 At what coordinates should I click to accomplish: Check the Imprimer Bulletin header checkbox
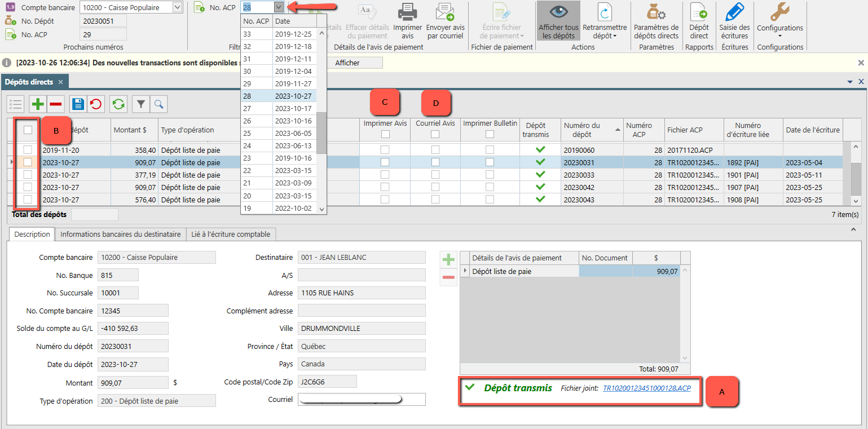pos(490,134)
